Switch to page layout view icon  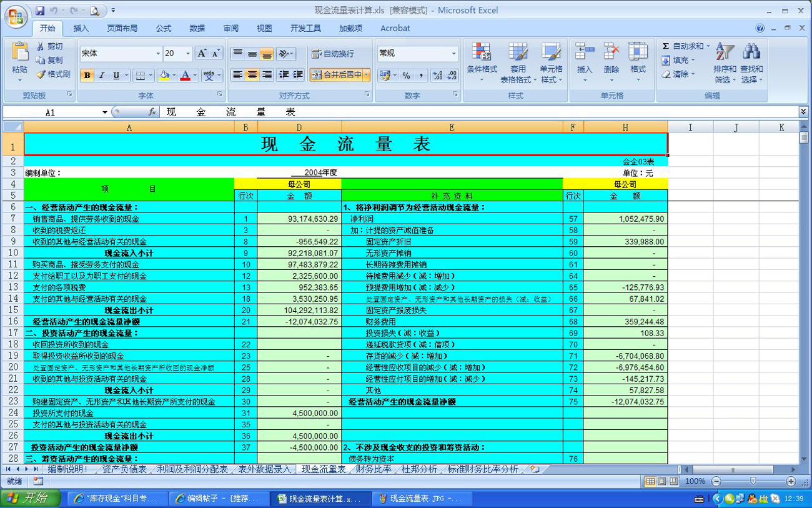pyautogui.click(x=662, y=481)
